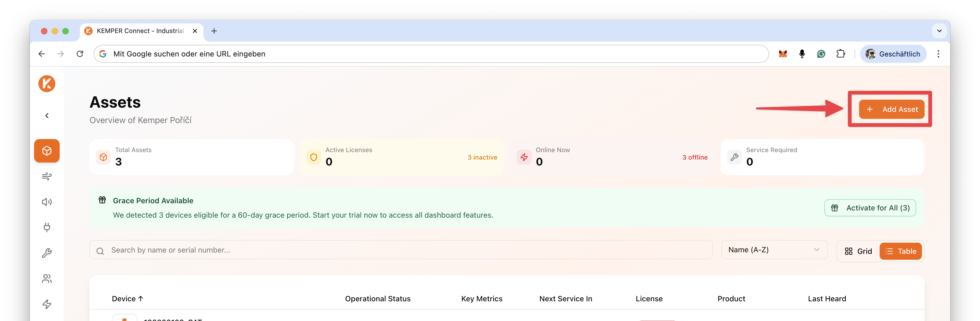The width and height of the screenshot is (980, 321).
Task: Click the asset search input field
Action: (x=401, y=250)
